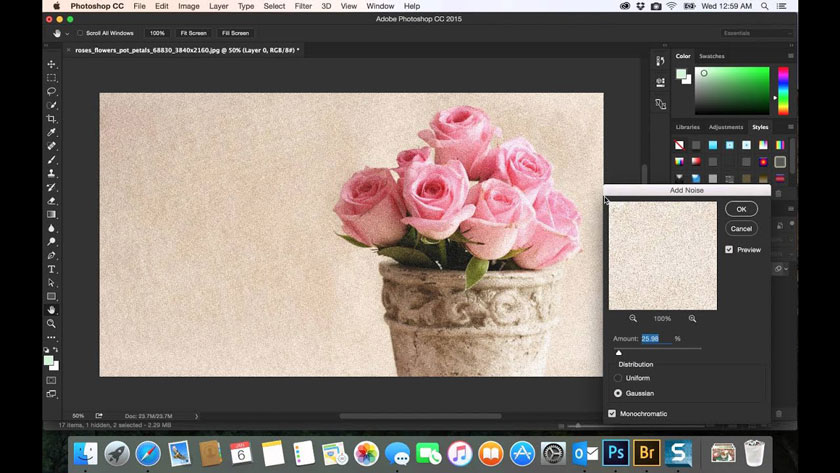Viewport: 840px width, 473px height.
Task: Select the Rectangular Marquee tool
Action: click(51, 78)
